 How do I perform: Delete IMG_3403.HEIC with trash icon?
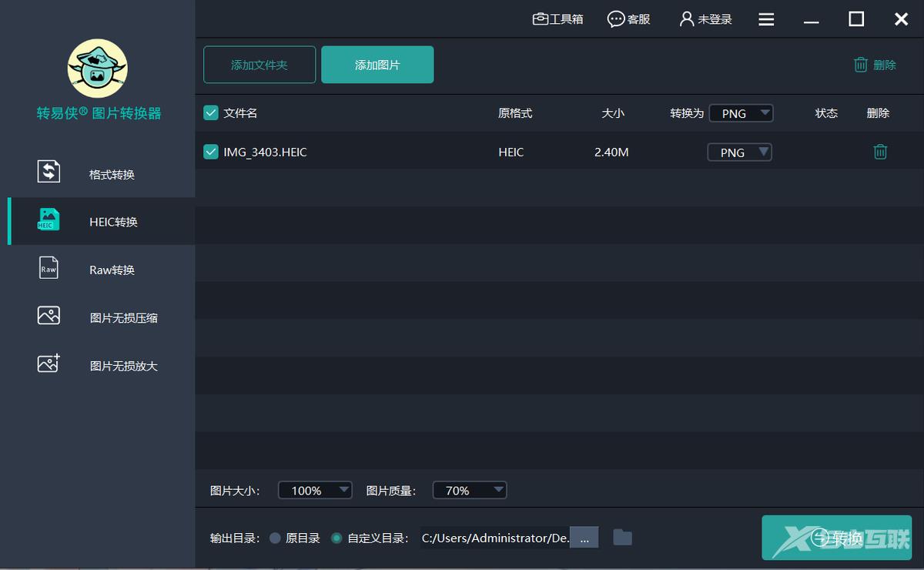pyautogui.click(x=880, y=152)
